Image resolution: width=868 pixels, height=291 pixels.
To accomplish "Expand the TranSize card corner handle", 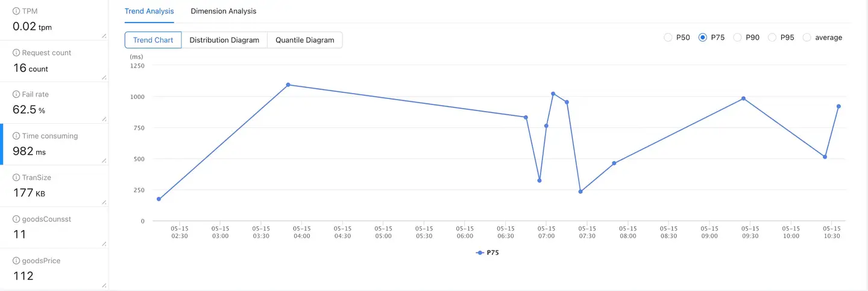I will click(x=104, y=202).
